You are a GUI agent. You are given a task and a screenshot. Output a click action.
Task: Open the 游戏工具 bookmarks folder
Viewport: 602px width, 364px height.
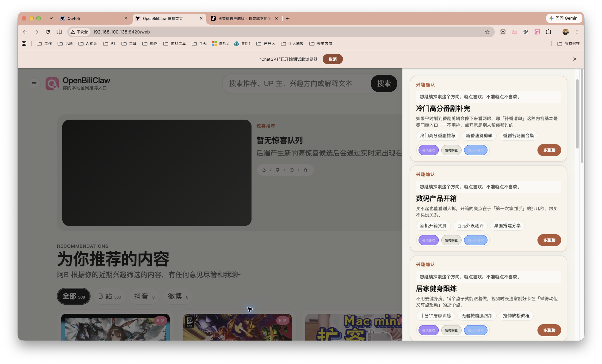coord(175,44)
